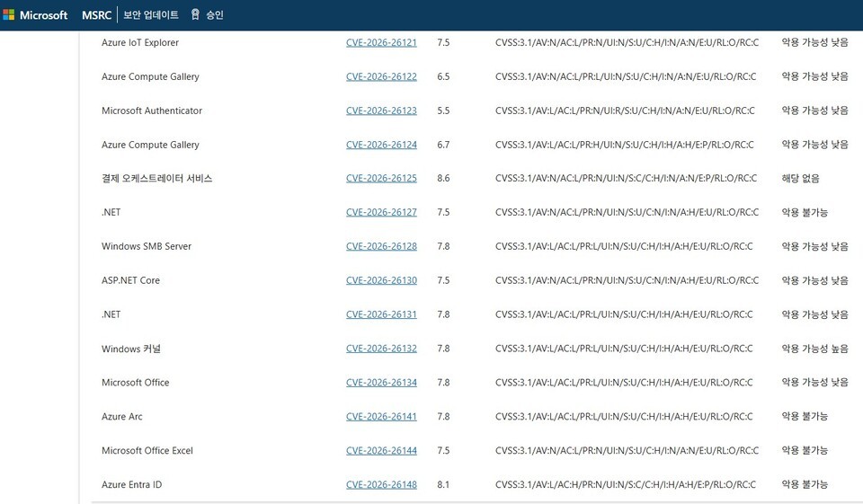Open CVE-2026-26122 for Azure Compute Gallery
This screenshot has height=504, width=863.
(x=381, y=77)
